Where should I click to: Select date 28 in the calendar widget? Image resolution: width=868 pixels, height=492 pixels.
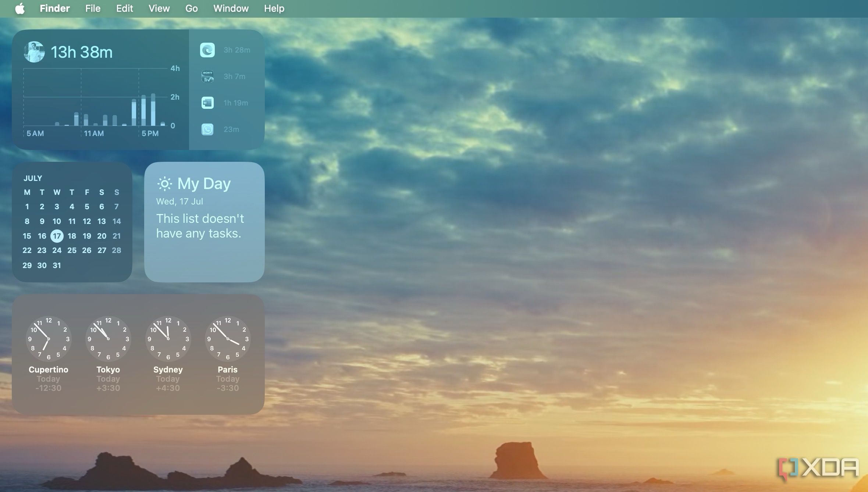[117, 250]
